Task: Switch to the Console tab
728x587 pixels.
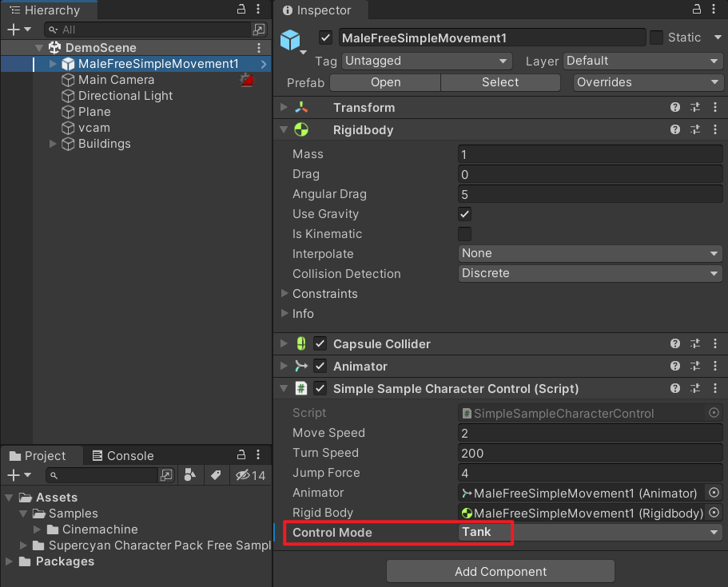Action: coord(123,456)
